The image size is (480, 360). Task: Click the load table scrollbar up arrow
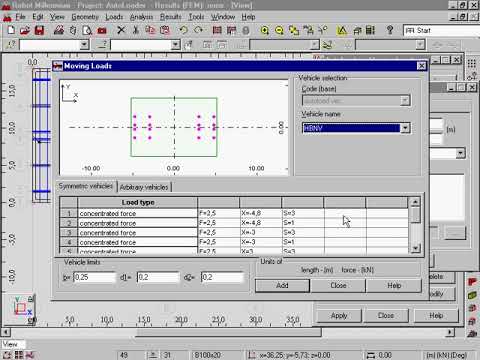tap(415, 202)
